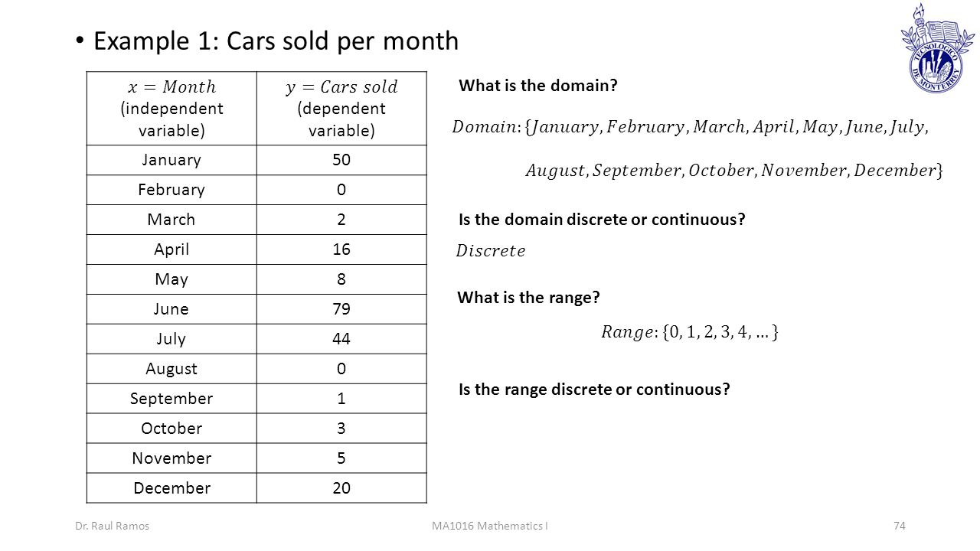The width and height of the screenshot is (980, 551).
Task: Select the December cell in the table
Action: pyautogui.click(x=171, y=488)
